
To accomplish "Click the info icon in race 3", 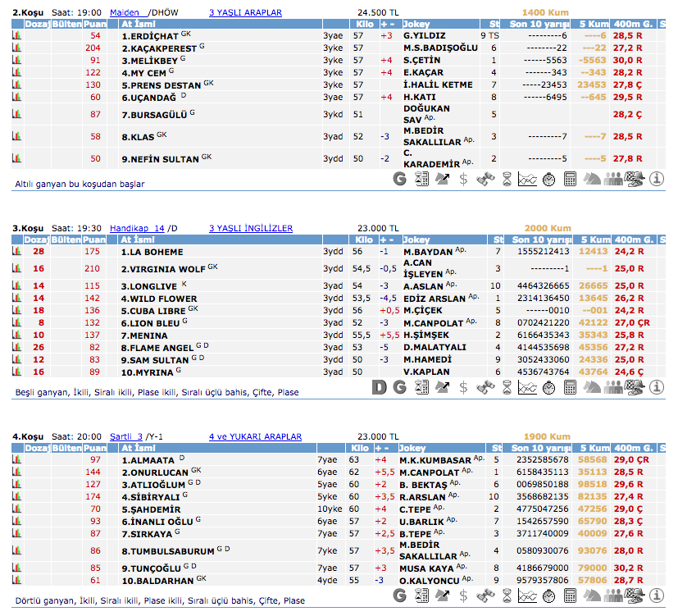I will [656, 387].
